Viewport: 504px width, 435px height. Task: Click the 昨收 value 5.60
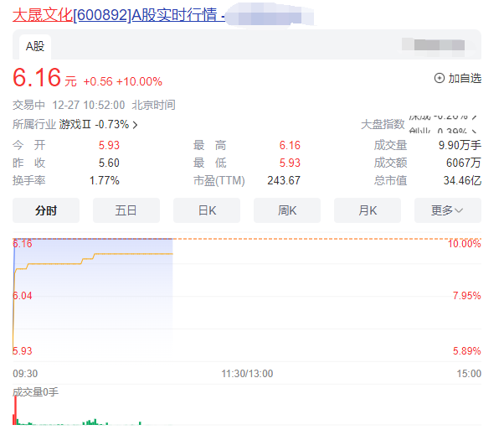coord(109,163)
